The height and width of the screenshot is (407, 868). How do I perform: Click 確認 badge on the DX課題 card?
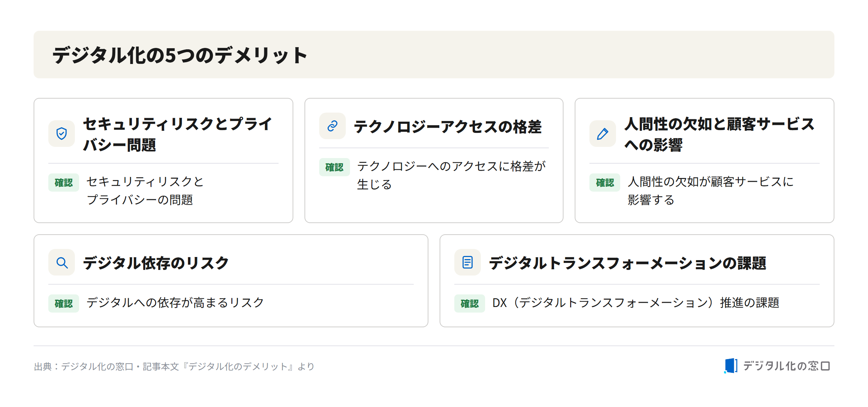[470, 304]
